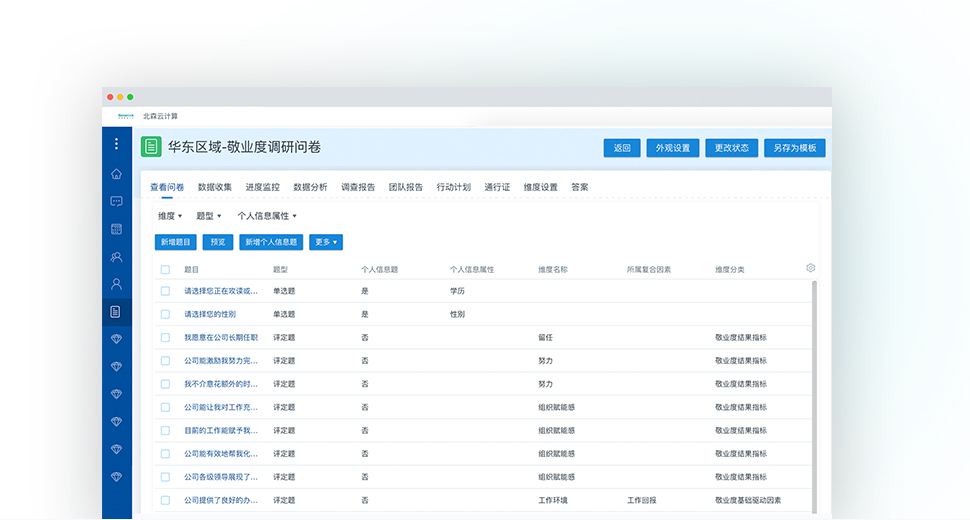Check the box for 我愿意在公司长期任职 row
This screenshot has width=970, height=520.
(x=165, y=338)
